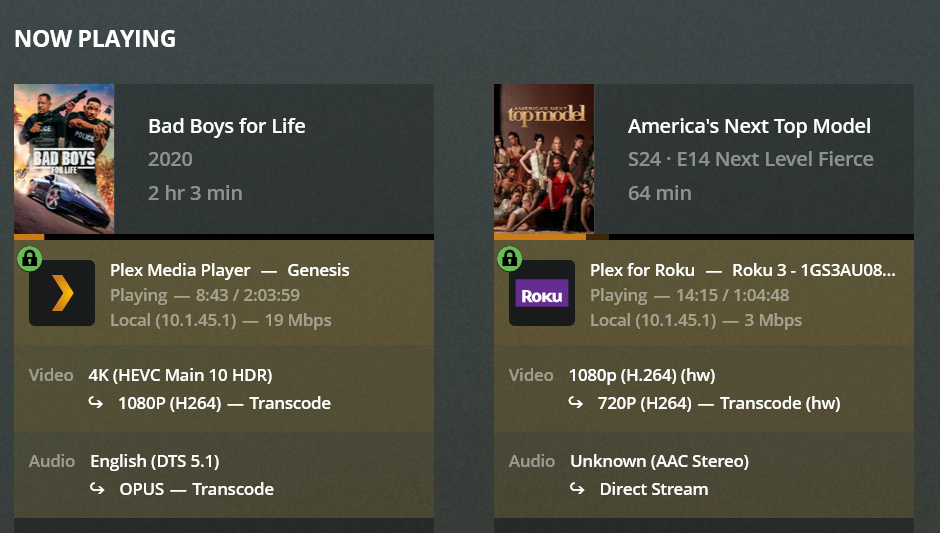Click 1080P (H264) — Transcode text
Viewport: 940px width, 533px height.
click(x=224, y=403)
